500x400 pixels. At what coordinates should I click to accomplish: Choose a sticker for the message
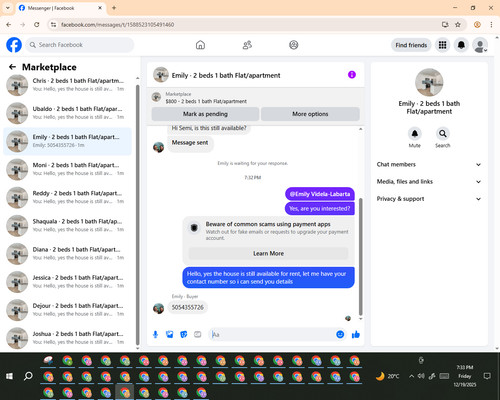click(x=184, y=334)
